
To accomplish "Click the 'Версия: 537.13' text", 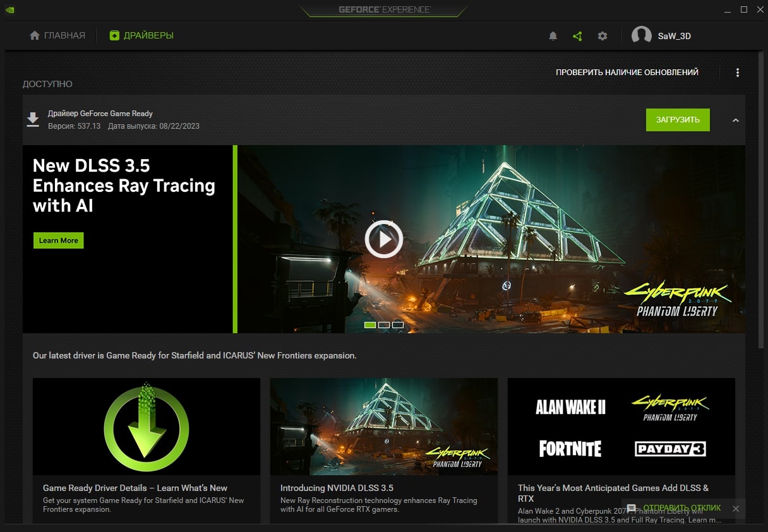I will coord(75,126).
